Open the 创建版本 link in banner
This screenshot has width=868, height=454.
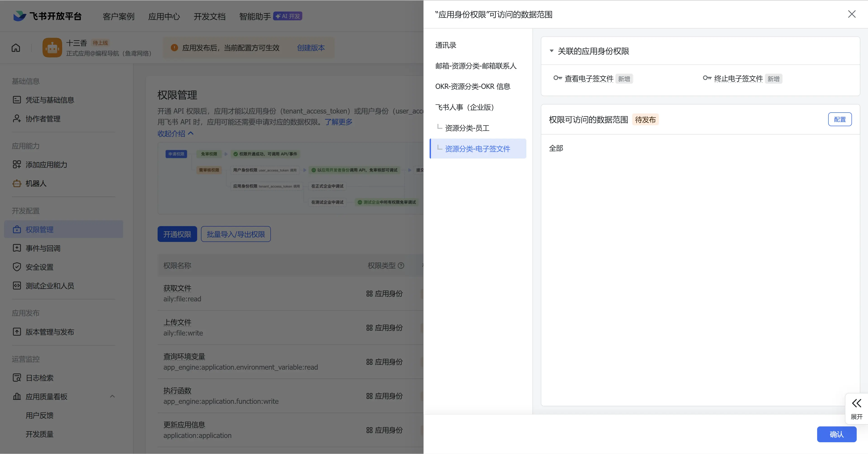pos(311,48)
